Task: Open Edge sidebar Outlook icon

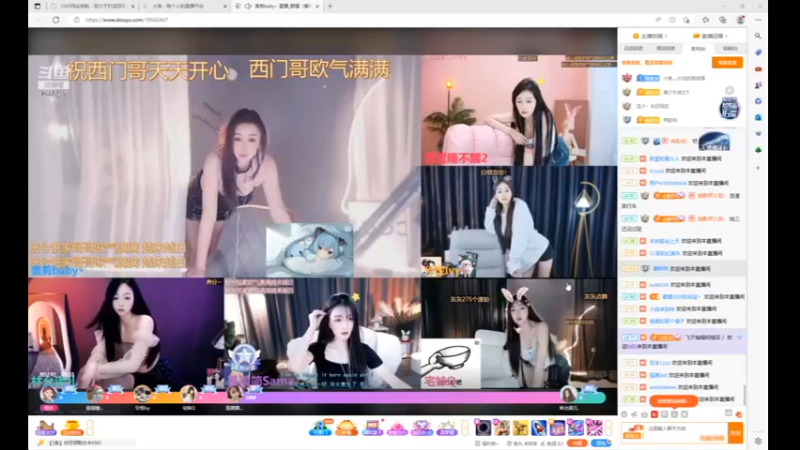Action: [x=758, y=117]
